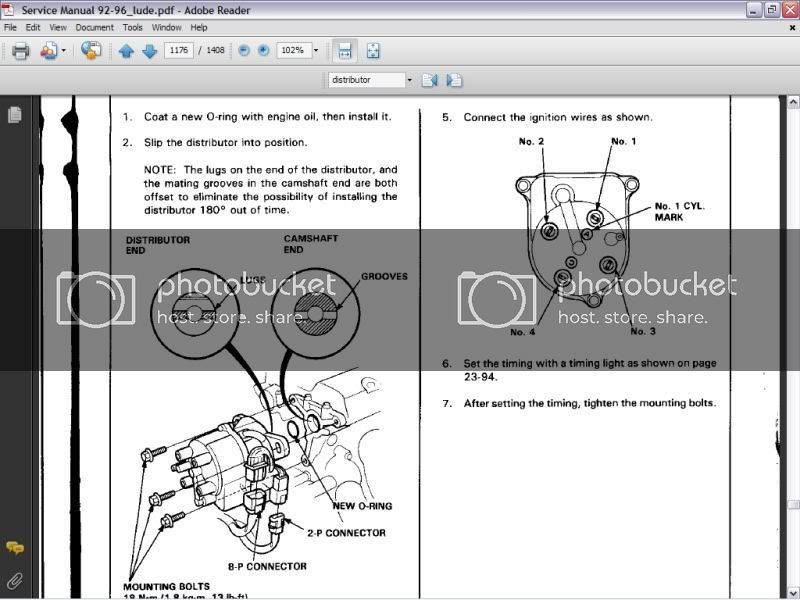Open the Comments panel in the sidebar
The height and width of the screenshot is (600, 800).
click(15, 548)
